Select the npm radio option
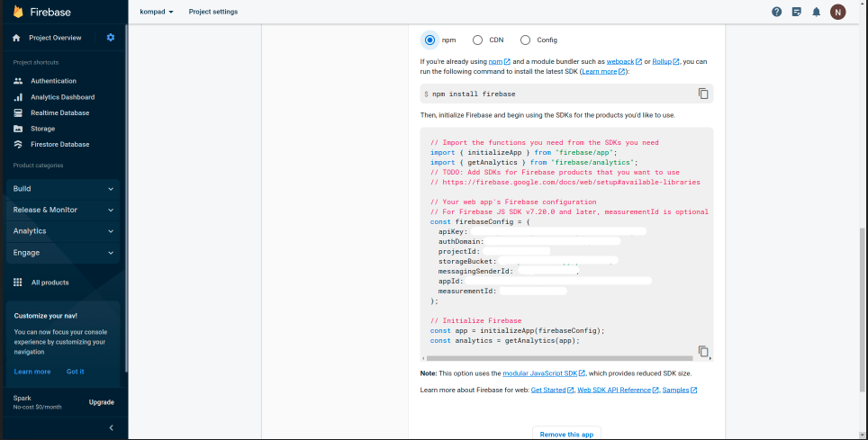Screen dimensions: 868x440 (x=429, y=40)
